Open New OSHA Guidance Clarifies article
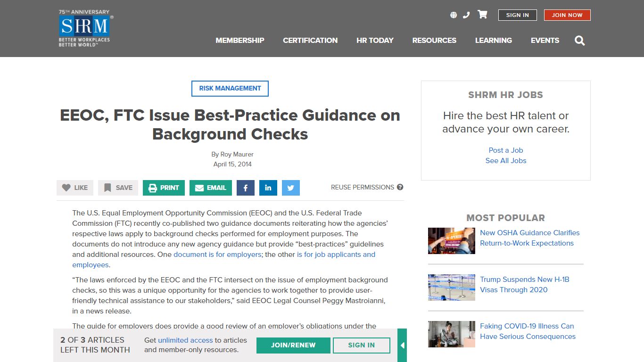Image resolution: width=644 pixels, height=362 pixels. [530, 238]
